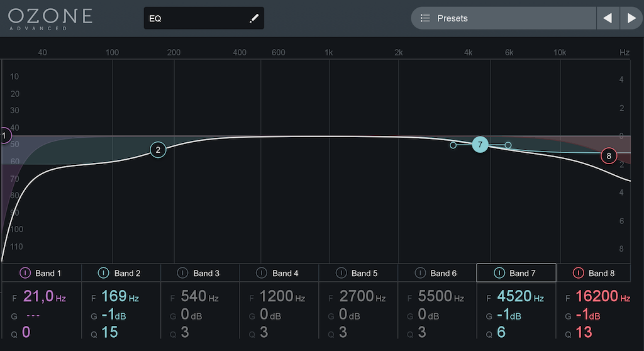Enable Band 5 power button

pos(341,273)
